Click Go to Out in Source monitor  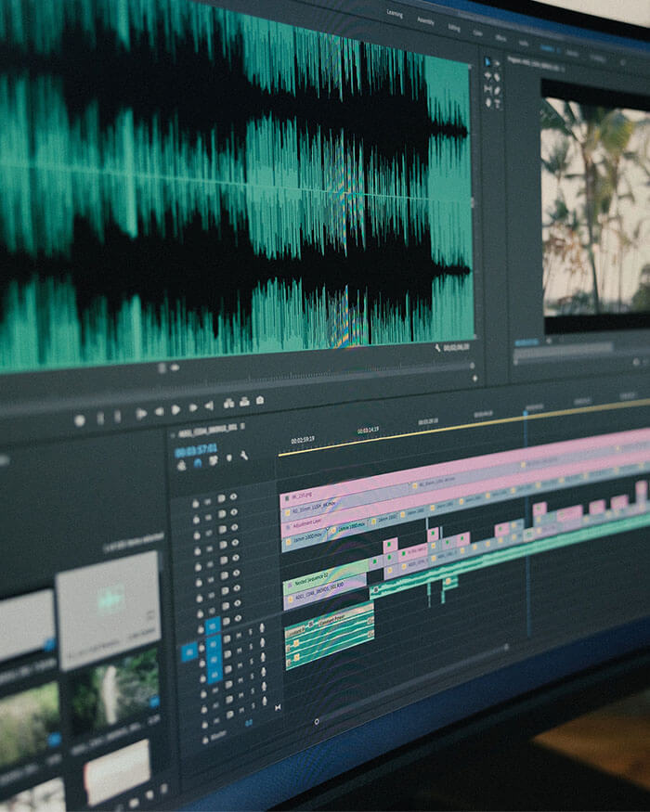pyautogui.click(x=209, y=406)
